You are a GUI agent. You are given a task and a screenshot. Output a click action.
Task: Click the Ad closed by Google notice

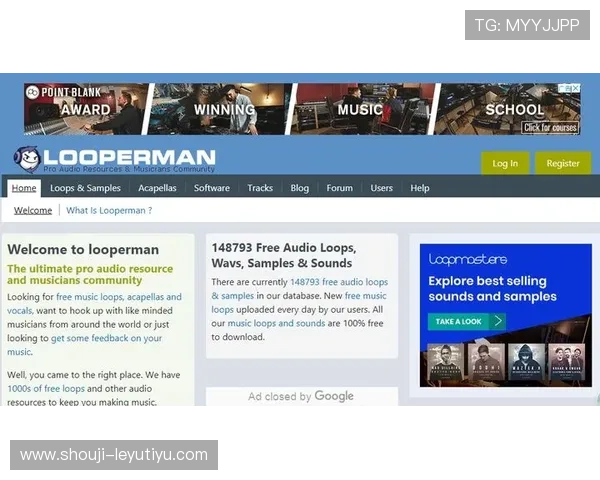[301, 396]
